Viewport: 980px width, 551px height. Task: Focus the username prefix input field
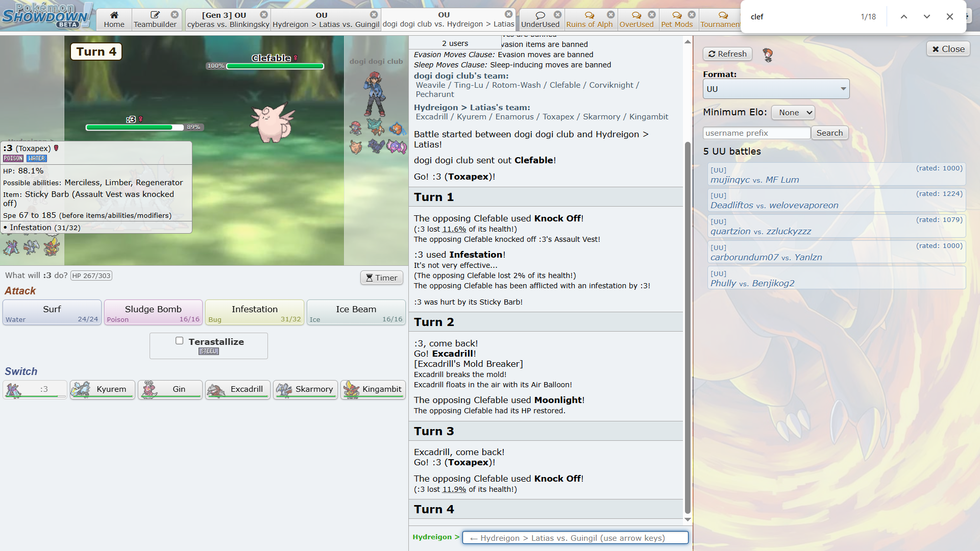(x=756, y=133)
